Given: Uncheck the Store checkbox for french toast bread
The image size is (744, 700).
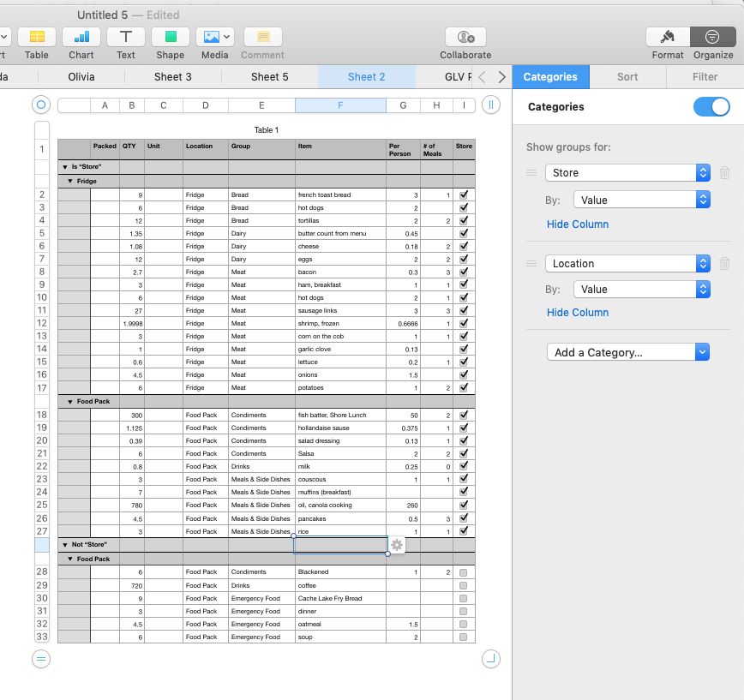Looking at the screenshot, I should tap(463, 194).
